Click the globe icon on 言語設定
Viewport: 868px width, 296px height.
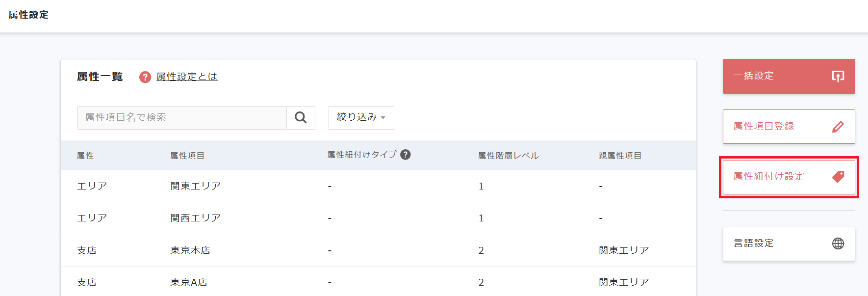tap(838, 243)
